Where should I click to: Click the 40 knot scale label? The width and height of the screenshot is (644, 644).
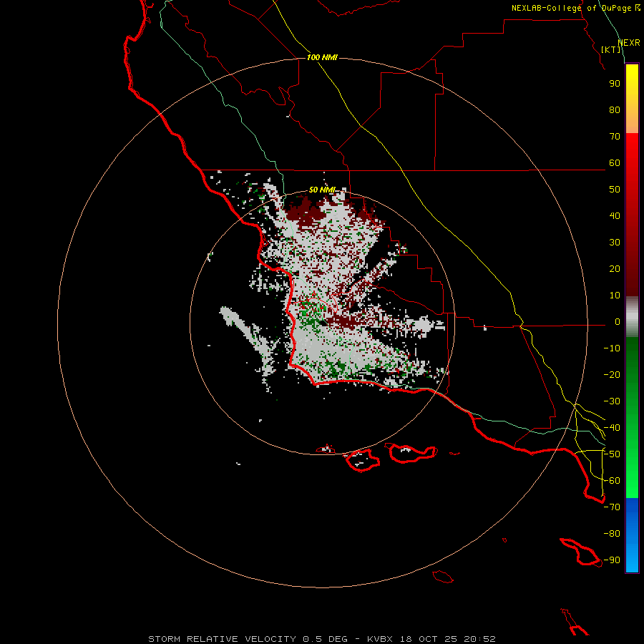click(x=615, y=215)
